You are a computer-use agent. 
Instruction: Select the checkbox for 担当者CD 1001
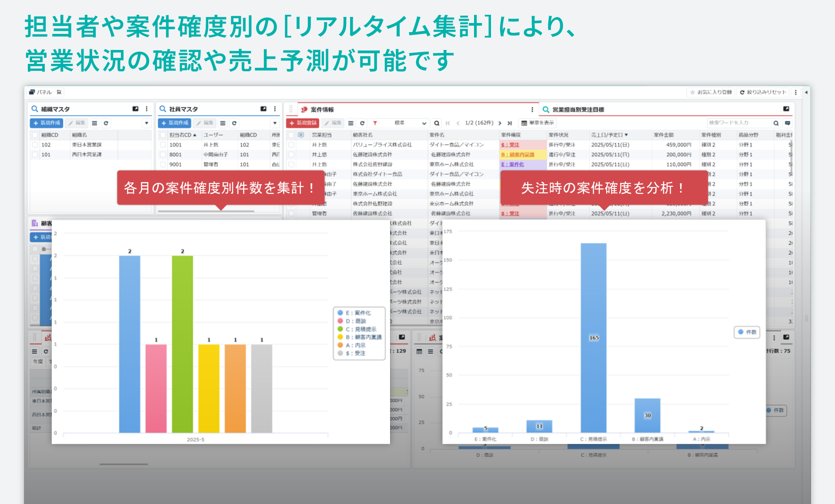click(163, 145)
